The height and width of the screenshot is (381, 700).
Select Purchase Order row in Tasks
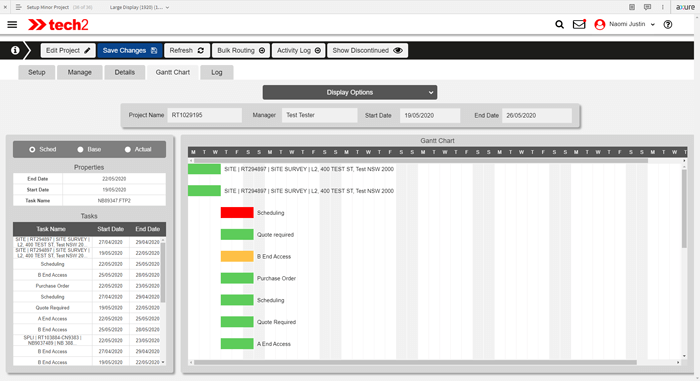pyautogui.click(x=87, y=286)
